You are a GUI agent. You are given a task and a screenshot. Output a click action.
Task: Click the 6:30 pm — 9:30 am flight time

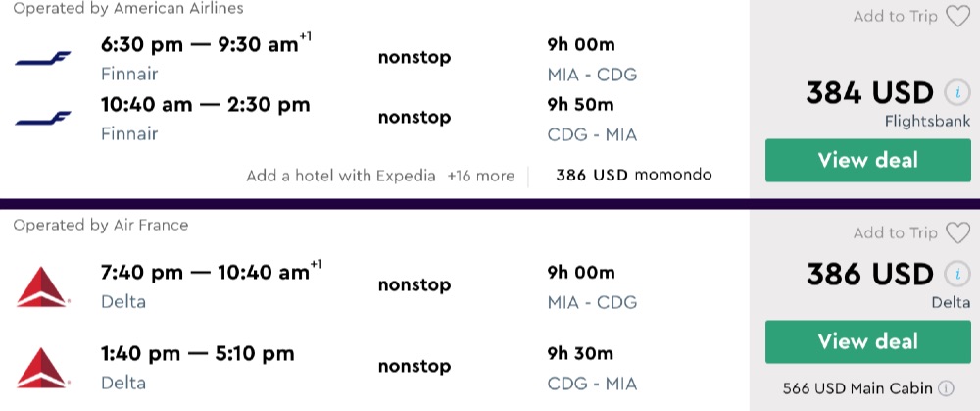point(206,46)
